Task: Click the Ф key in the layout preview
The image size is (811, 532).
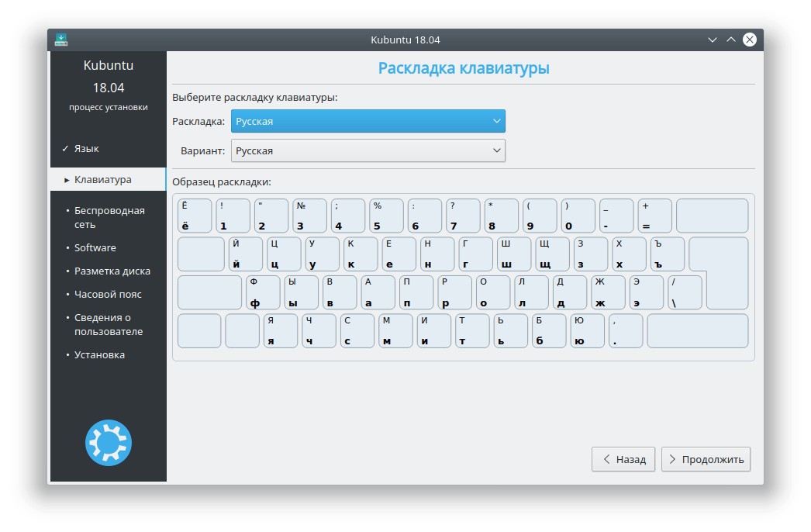Action: [x=264, y=292]
